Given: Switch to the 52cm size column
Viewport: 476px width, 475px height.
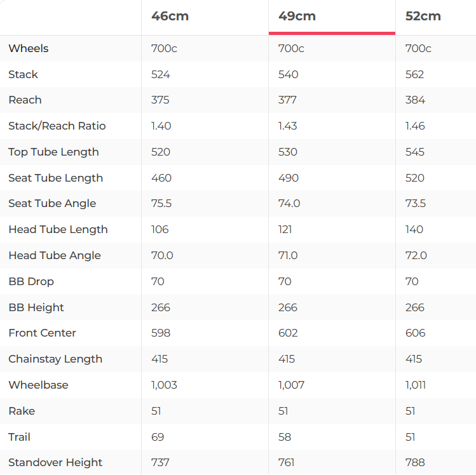Looking at the screenshot, I should pos(423,17).
